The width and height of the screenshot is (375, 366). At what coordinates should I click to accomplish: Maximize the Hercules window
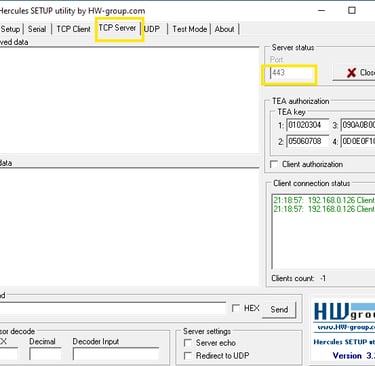[352, 10]
